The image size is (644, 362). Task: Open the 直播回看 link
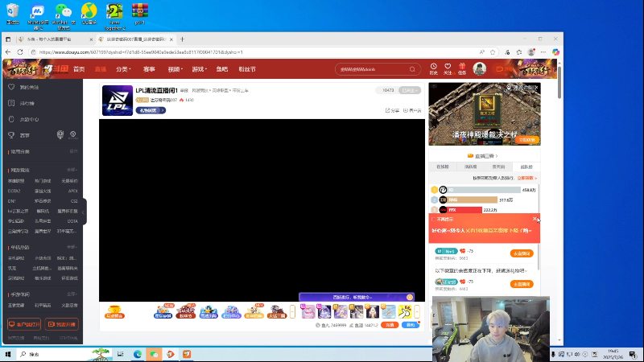(x=483, y=156)
